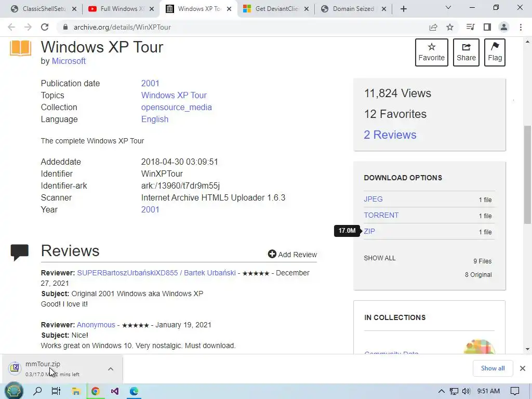Click the browser forward arrow
This screenshot has height=399, width=532.
point(28,27)
